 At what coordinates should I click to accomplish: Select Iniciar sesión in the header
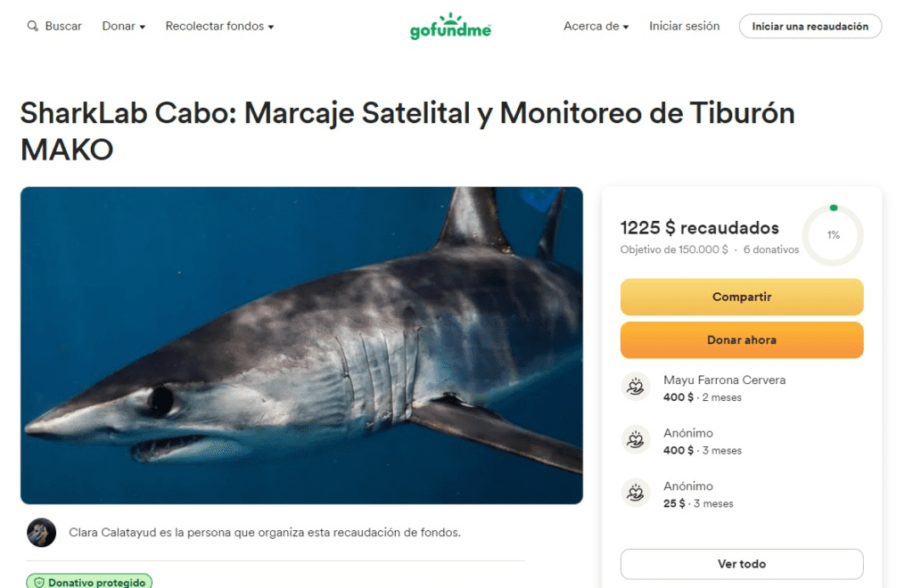click(684, 26)
